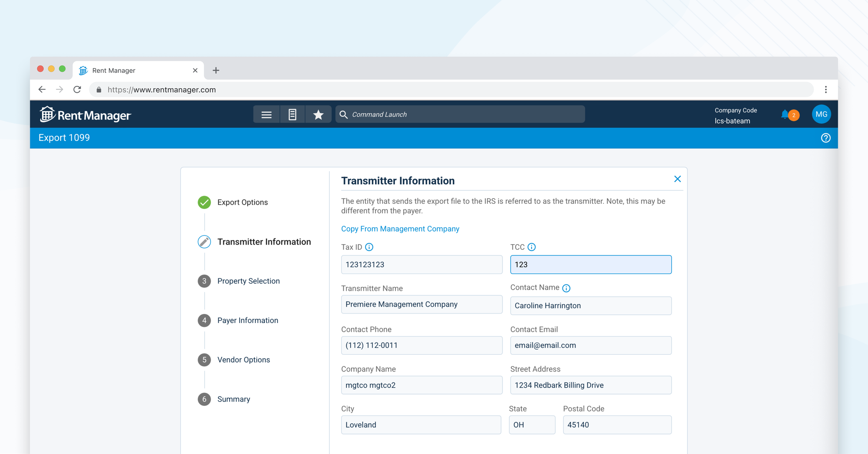Go to the Vendor Options step
Image resolution: width=868 pixels, height=454 pixels.
tap(243, 360)
